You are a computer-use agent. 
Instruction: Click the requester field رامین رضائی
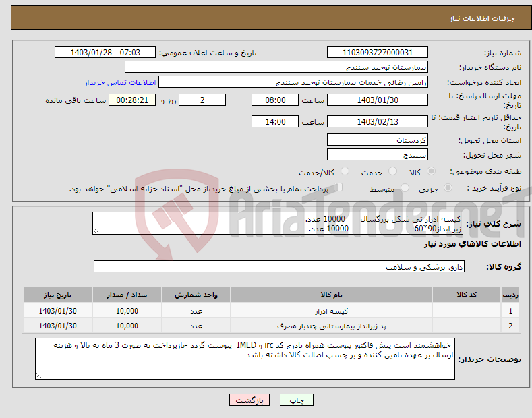[x=293, y=82]
